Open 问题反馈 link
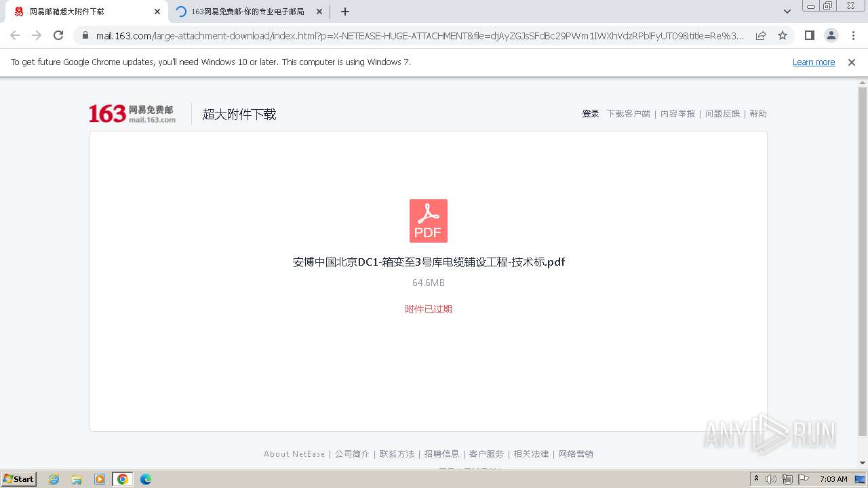 tap(722, 114)
